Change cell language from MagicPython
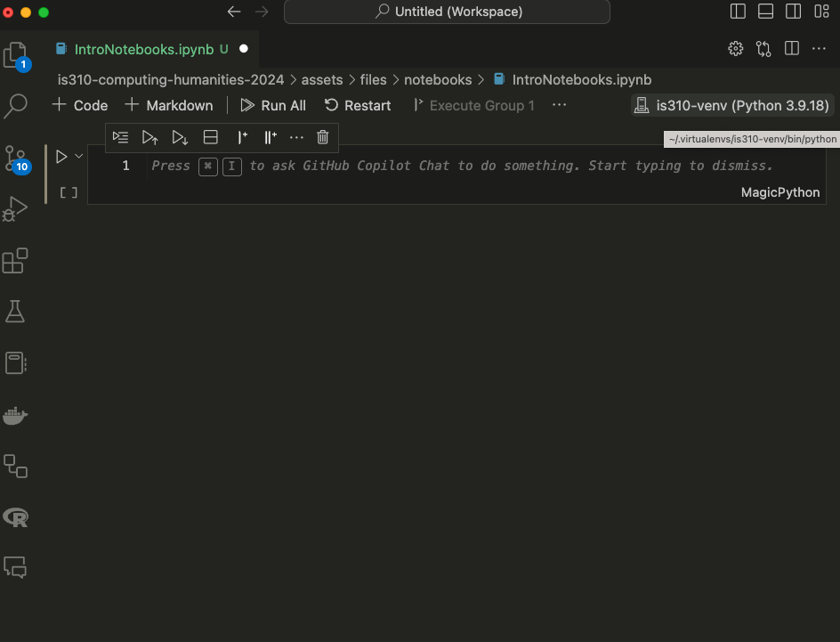840x642 pixels. pos(779,192)
